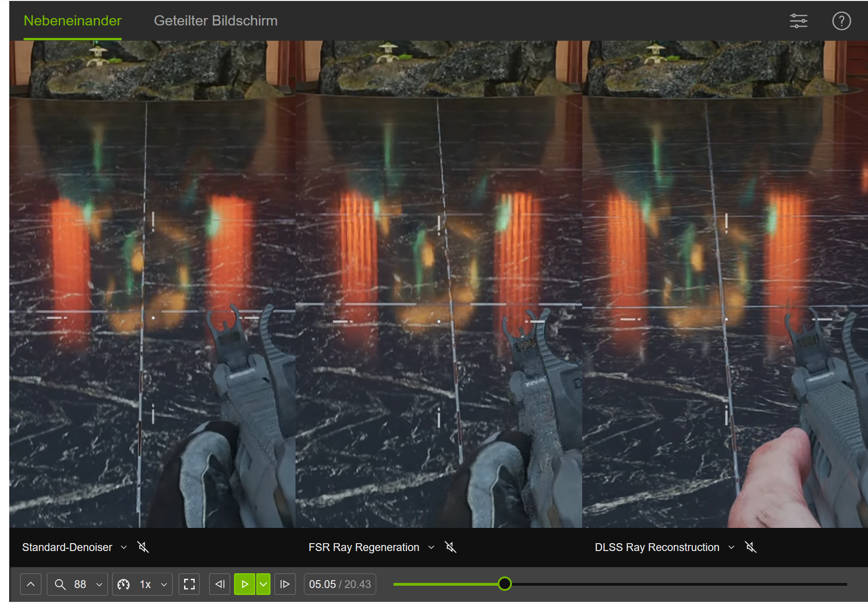Click the magnifier zoom icon
The image size is (868, 607).
pyautogui.click(x=60, y=584)
